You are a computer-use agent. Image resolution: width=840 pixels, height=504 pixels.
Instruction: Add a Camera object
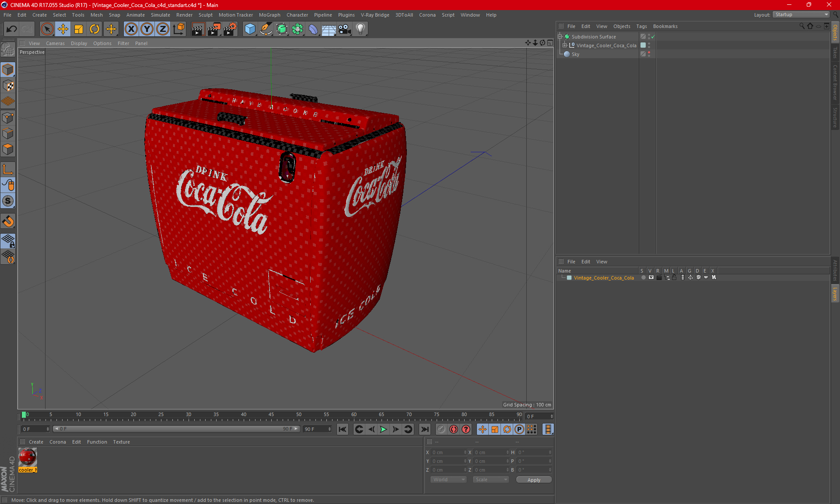pos(345,29)
